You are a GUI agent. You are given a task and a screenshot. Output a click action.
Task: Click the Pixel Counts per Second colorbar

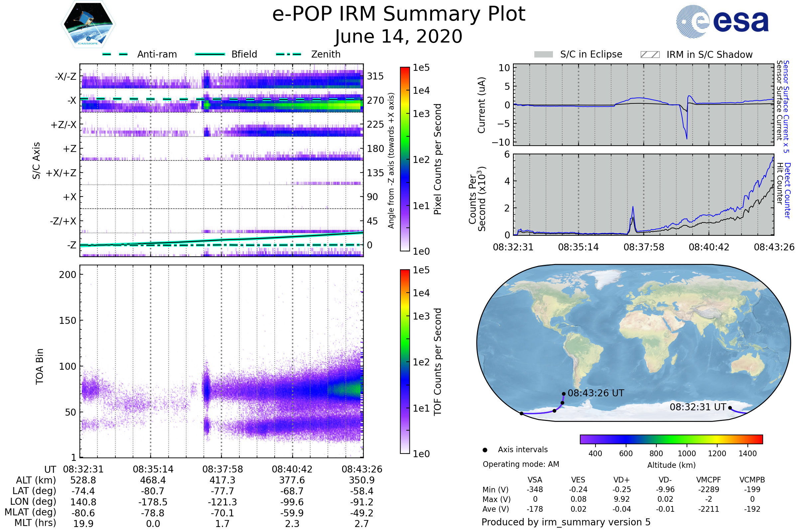coord(405,159)
